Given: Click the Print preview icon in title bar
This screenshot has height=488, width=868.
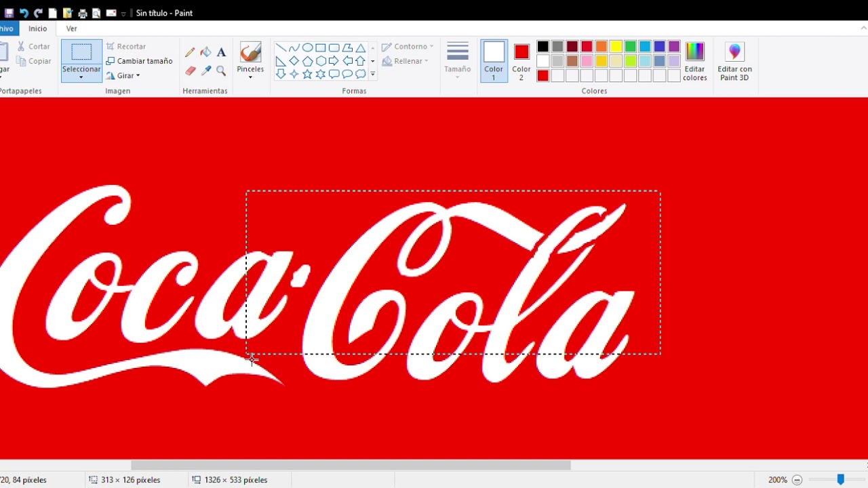Looking at the screenshot, I should [x=96, y=13].
